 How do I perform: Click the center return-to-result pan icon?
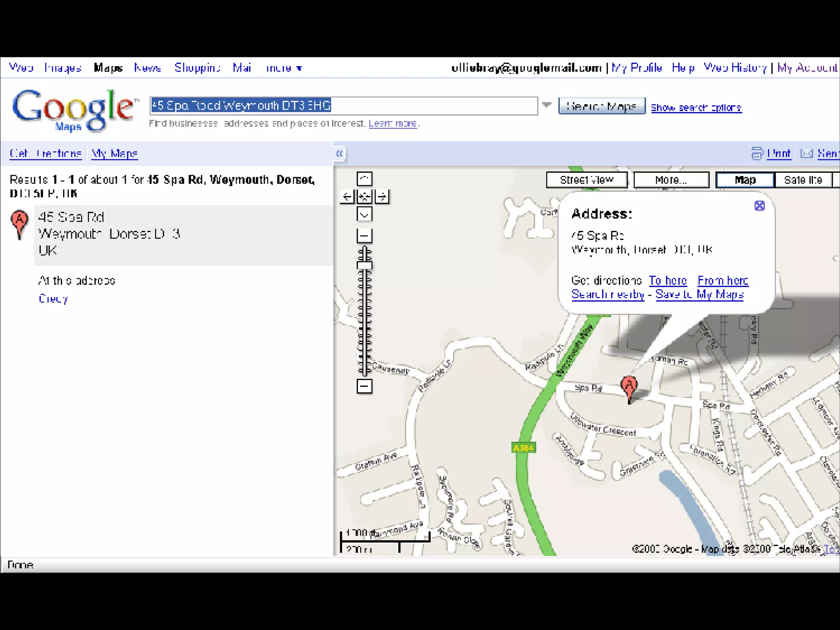tap(364, 197)
